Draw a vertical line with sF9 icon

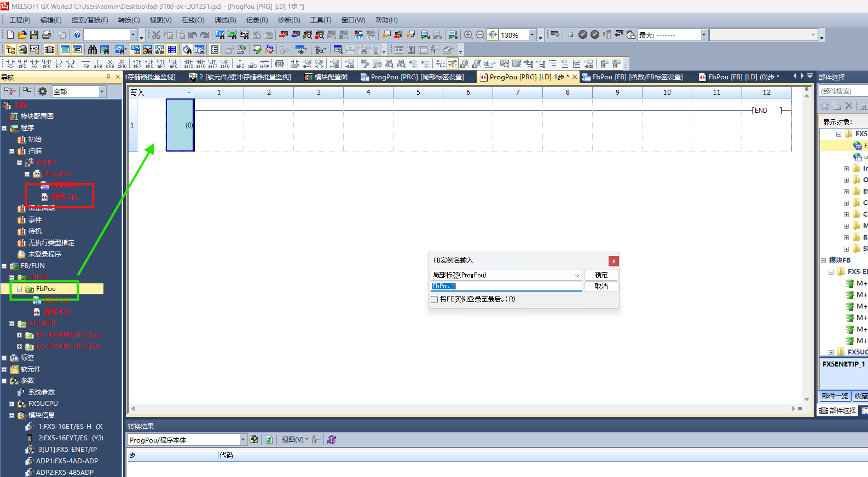pos(98,64)
